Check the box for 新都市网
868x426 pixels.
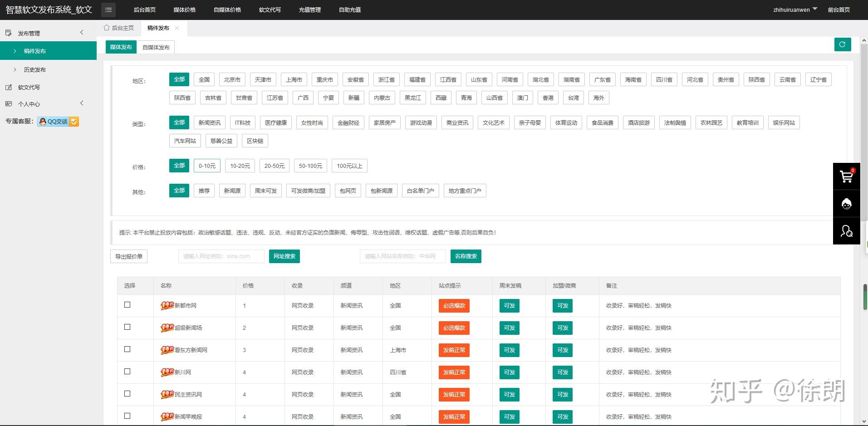128,305
